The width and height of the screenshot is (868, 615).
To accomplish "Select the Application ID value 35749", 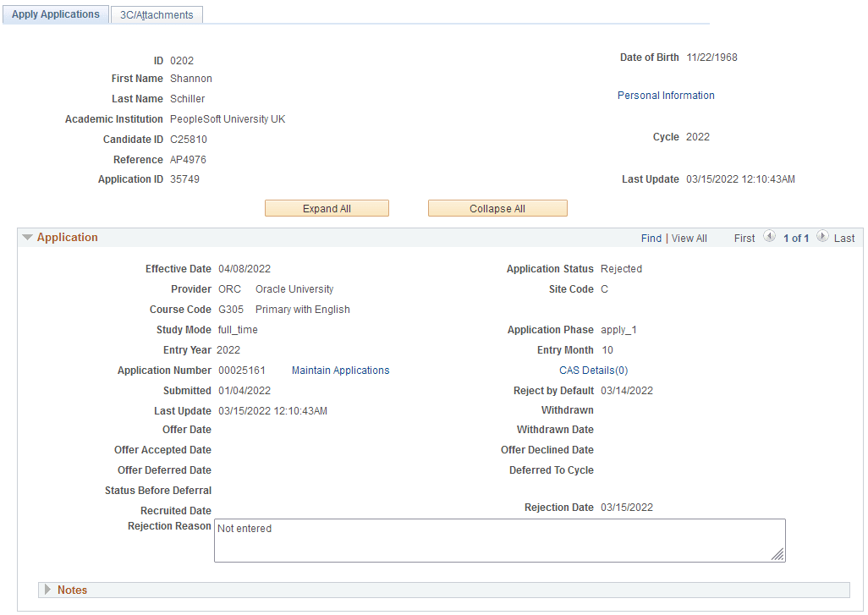I will pos(184,179).
